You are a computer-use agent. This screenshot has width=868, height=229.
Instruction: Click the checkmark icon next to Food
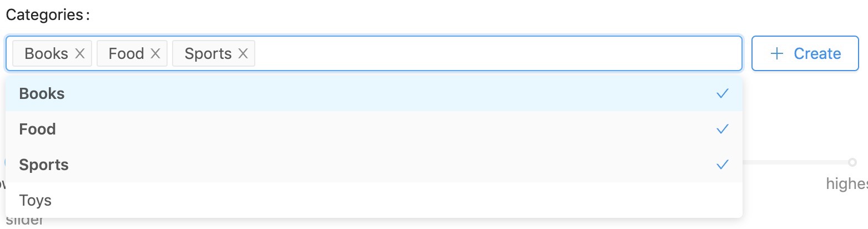pyautogui.click(x=722, y=129)
